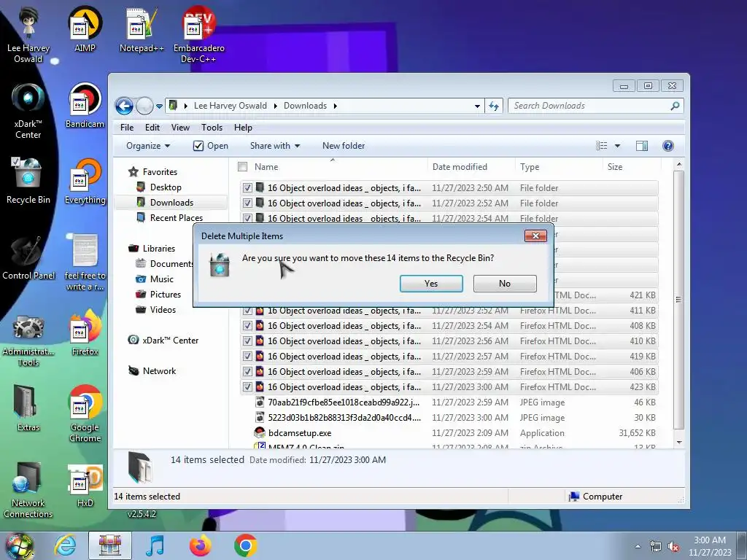Uncheck the 408 KB HTML file

247,326
